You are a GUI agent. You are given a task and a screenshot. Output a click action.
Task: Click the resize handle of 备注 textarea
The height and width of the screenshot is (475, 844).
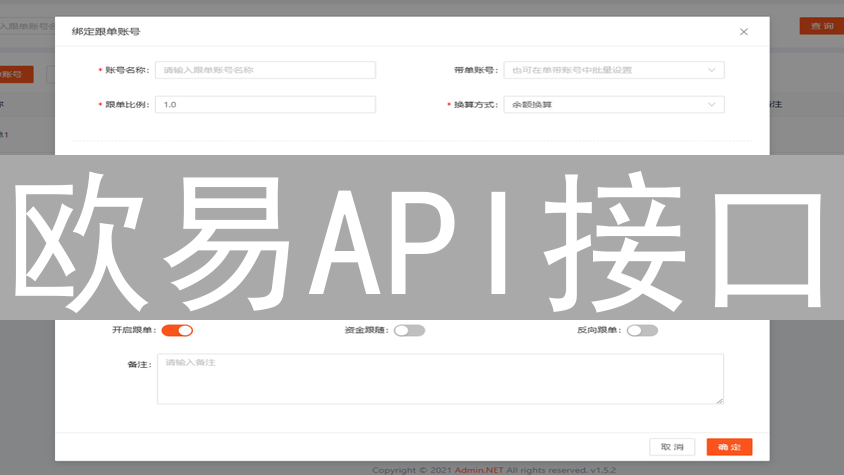720,400
